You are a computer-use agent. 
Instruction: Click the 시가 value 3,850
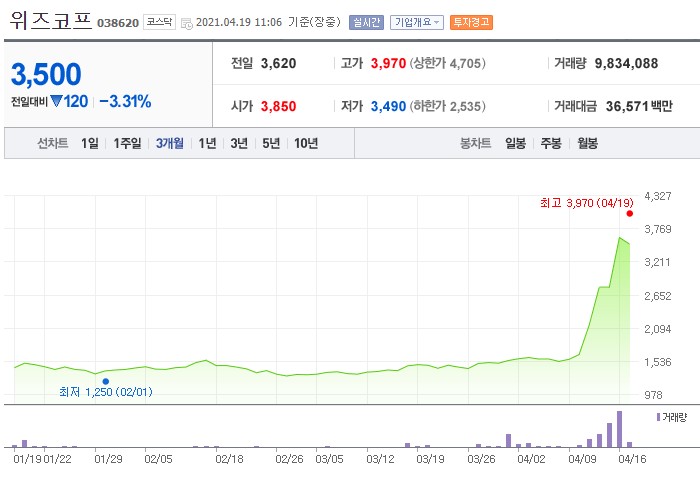click(279, 106)
